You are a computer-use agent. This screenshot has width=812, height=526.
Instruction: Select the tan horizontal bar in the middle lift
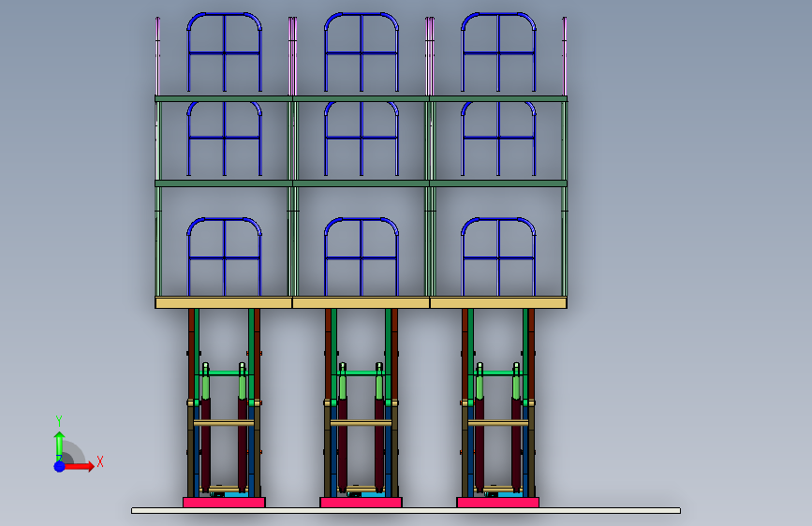(361, 423)
